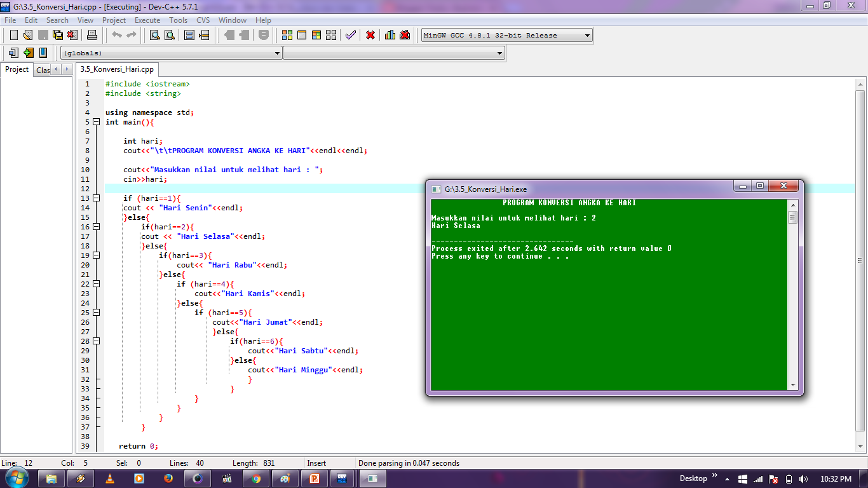This screenshot has height=488, width=868.
Task: Collapse the fold marker at line 28
Action: pos(96,341)
